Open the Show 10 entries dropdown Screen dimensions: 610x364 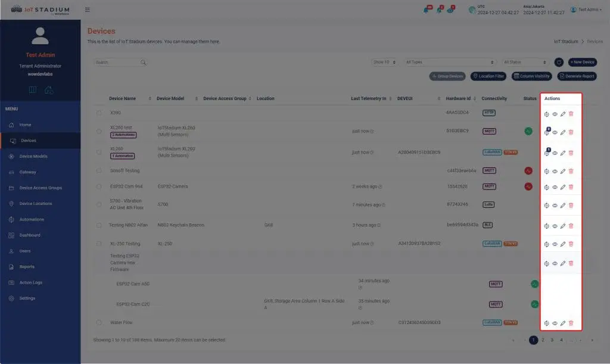pyautogui.click(x=384, y=62)
